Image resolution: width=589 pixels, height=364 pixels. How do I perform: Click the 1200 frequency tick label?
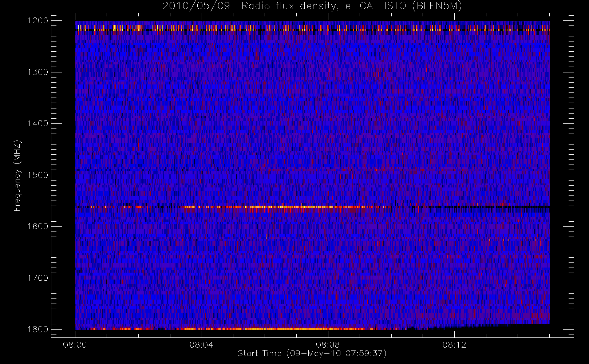(38, 21)
